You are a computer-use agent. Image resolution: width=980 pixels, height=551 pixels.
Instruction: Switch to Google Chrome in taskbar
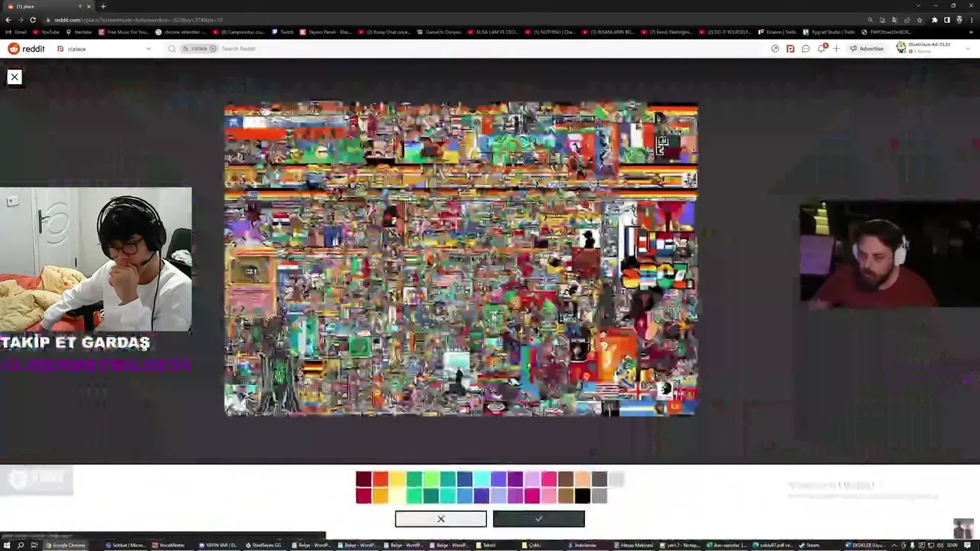[65, 545]
